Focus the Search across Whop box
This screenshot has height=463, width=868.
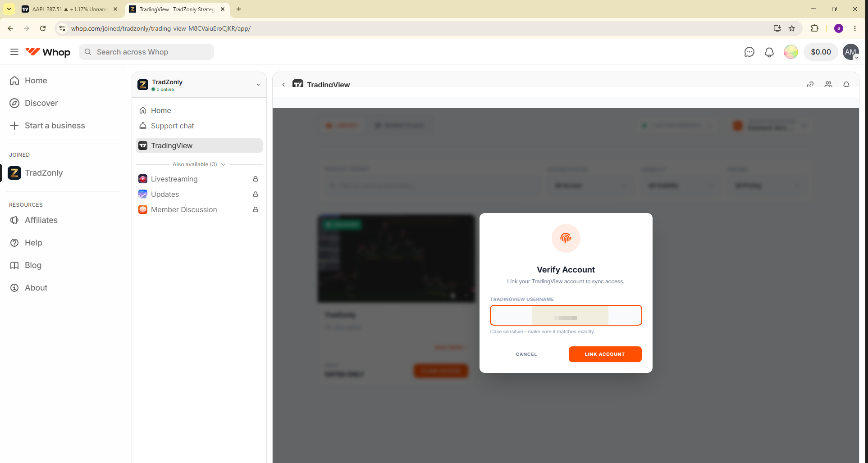tap(146, 52)
